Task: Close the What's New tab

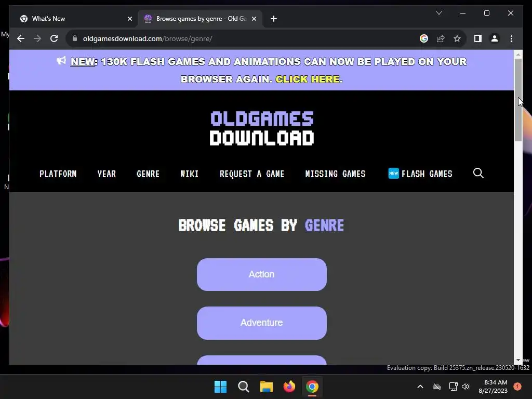Action: 129,19
